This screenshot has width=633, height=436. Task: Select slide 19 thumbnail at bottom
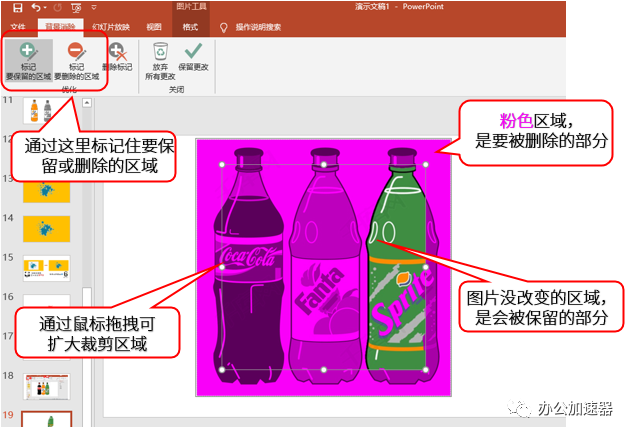click(x=46, y=419)
